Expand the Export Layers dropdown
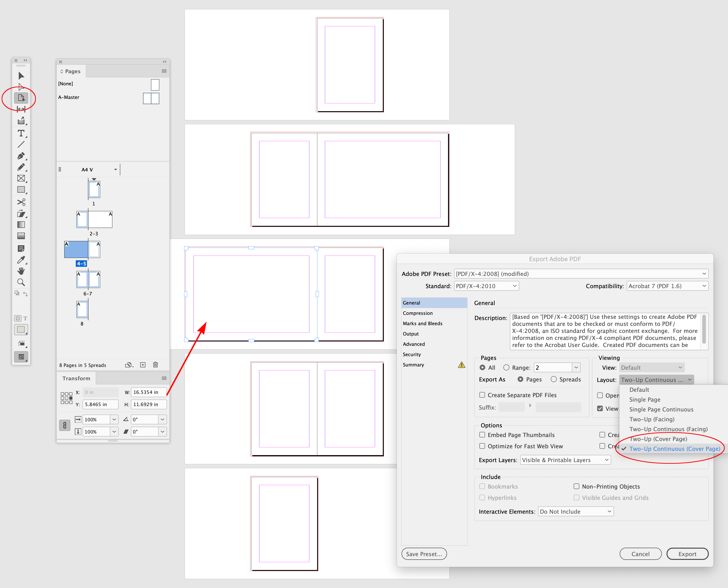The width and height of the screenshot is (728, 588). click(565, 460)
